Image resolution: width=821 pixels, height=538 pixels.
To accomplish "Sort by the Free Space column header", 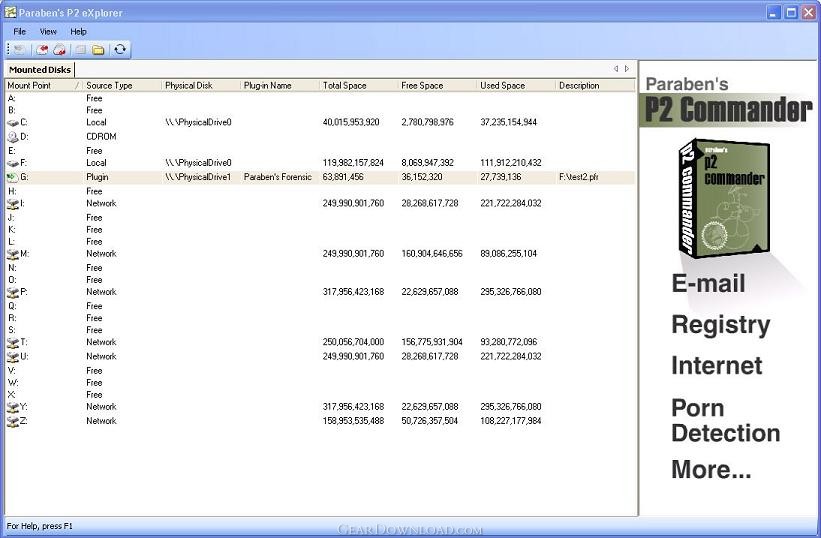I will (x=438, y=85).
